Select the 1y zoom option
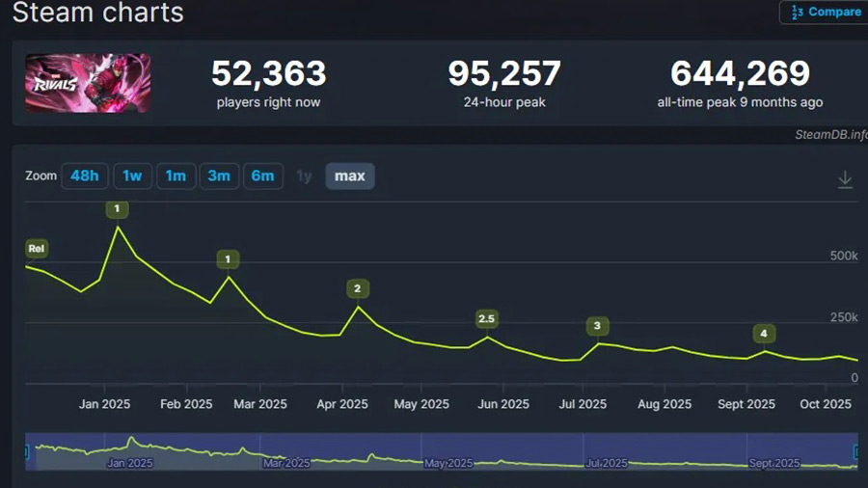Image resolution: width=868 pixels, height=488 pixels. point(304,176)
